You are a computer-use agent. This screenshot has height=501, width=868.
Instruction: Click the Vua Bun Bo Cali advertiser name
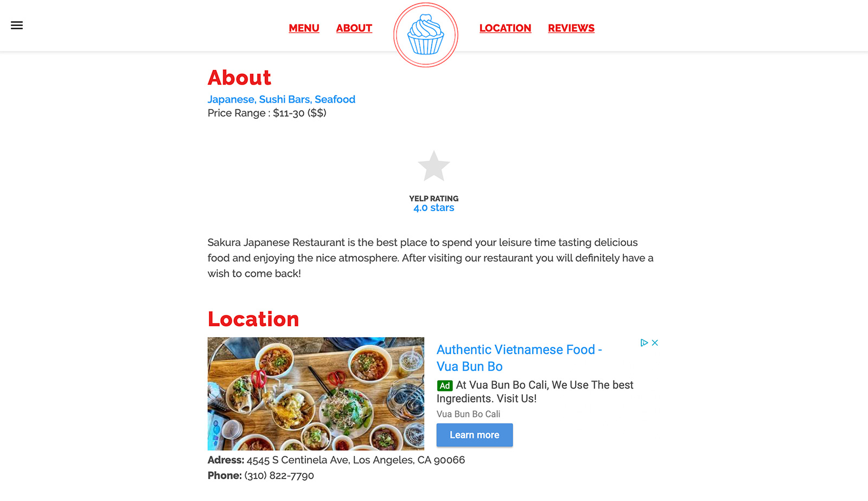click(x=468, y=414)
